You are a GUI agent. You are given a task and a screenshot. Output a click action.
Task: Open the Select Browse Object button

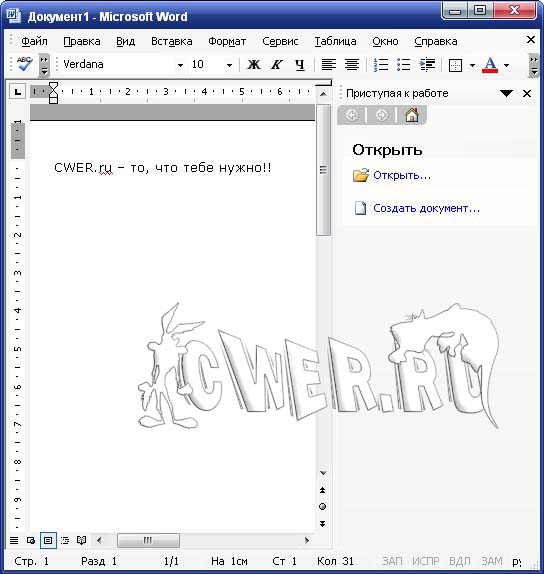pos(323,507)
